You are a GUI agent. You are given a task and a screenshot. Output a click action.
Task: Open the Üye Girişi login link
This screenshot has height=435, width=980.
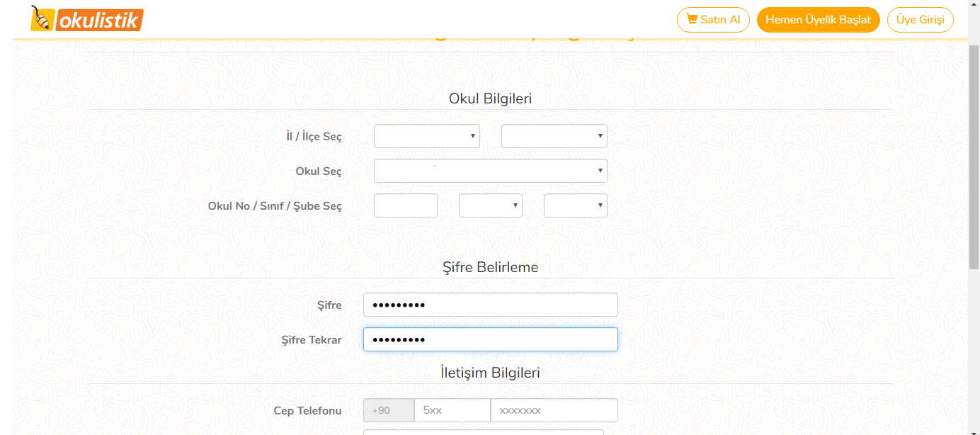pyautogui.click(x=920, y=20)
